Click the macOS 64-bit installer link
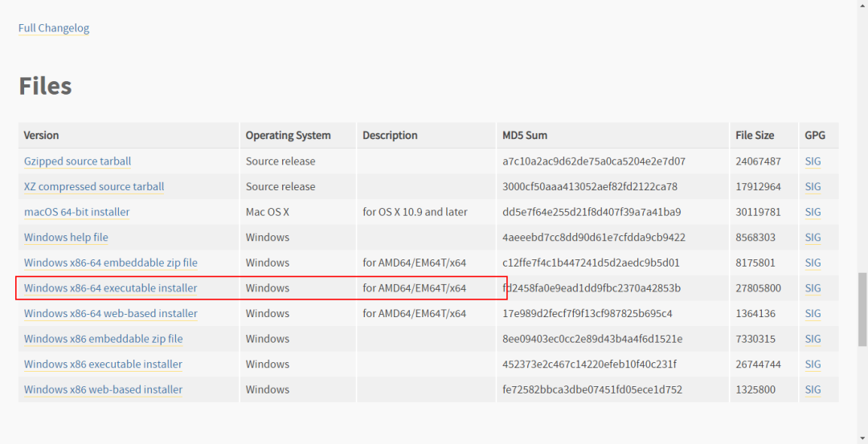 pos(76,212)
